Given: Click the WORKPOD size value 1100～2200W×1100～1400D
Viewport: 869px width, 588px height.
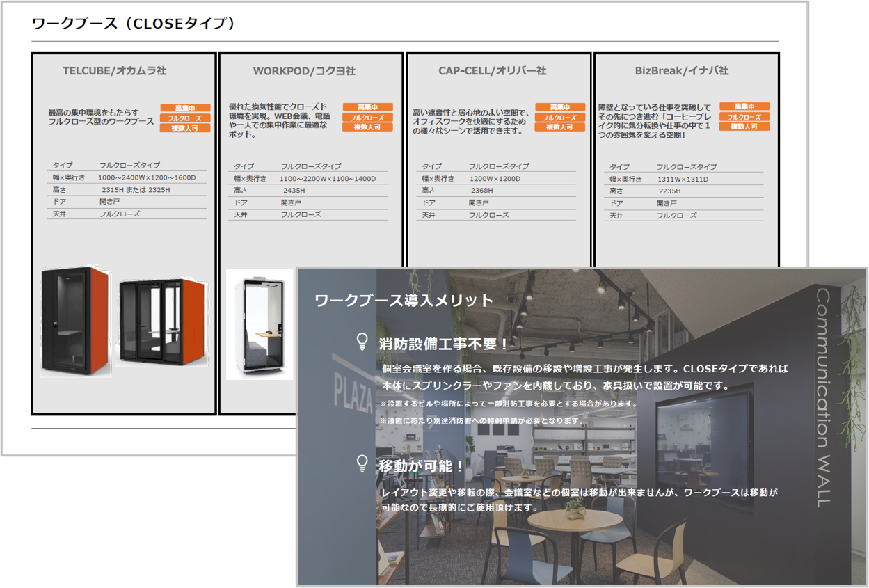Looking at the screenshot, I should (328, 179).
